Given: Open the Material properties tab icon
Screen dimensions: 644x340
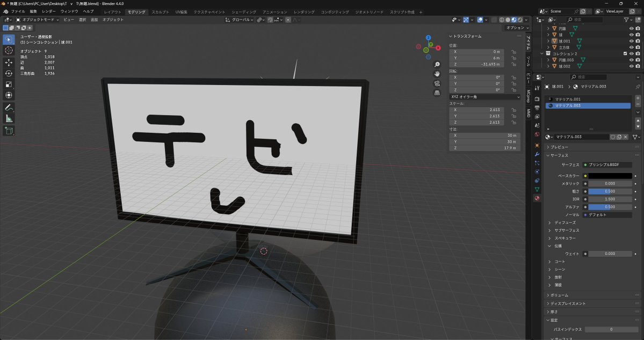Looking at the screenshot, I should (537, 198).
